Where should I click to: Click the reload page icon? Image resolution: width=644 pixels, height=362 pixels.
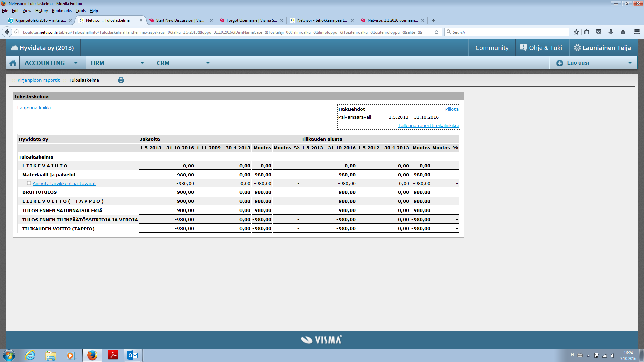[x=436, y=32]
